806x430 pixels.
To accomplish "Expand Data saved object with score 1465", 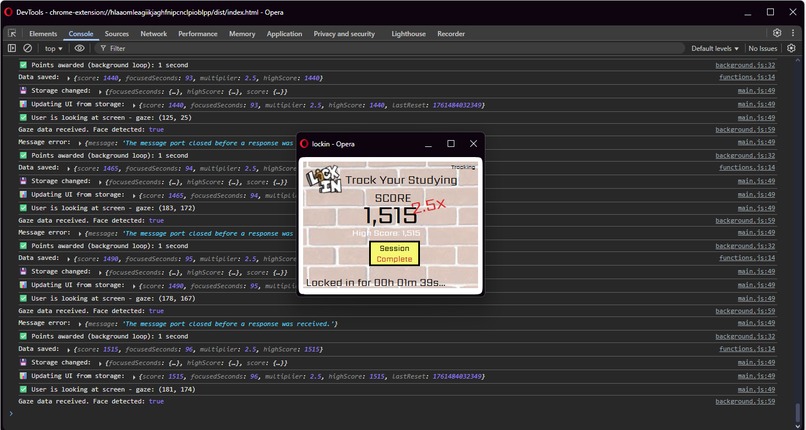I will point(69,169).
